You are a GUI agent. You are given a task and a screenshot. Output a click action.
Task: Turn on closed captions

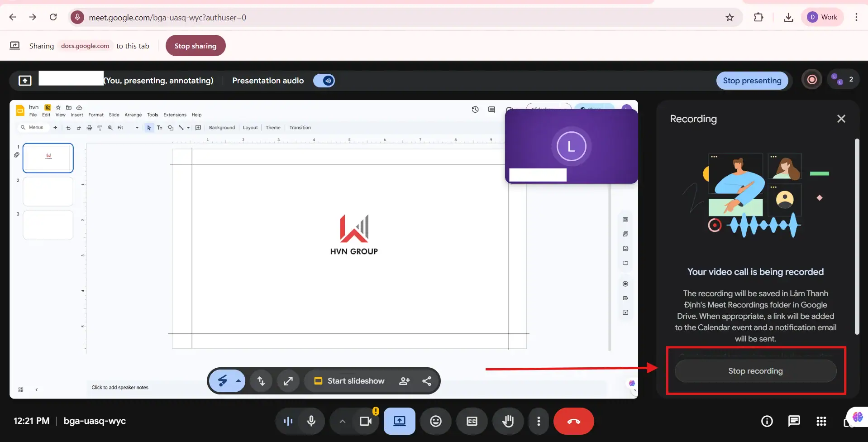[x=472, y=421]
